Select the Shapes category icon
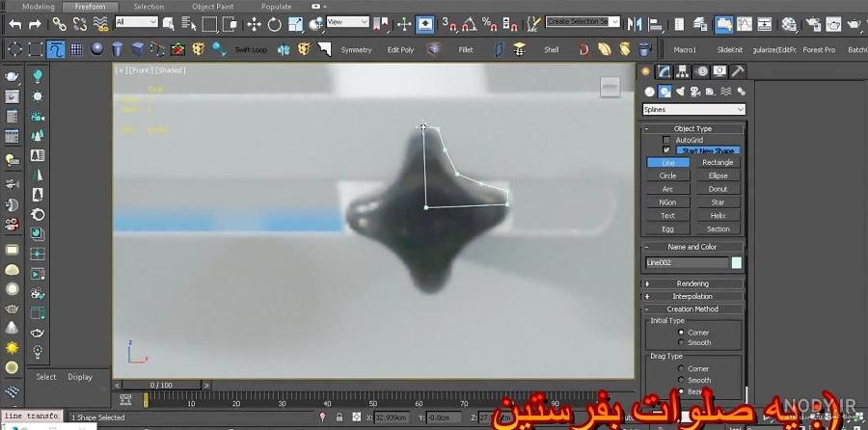 pos(665,92)
